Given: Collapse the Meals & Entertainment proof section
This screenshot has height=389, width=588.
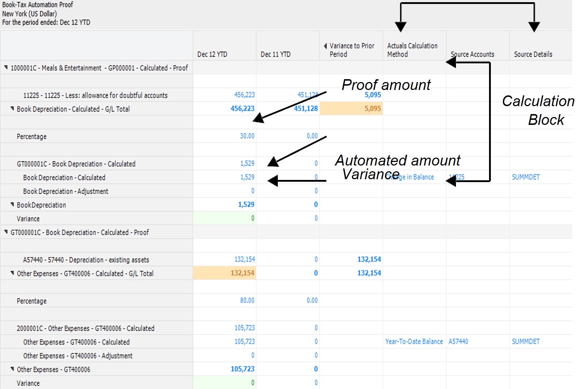Looking at the screenshot, I should [x=6, y=68].
